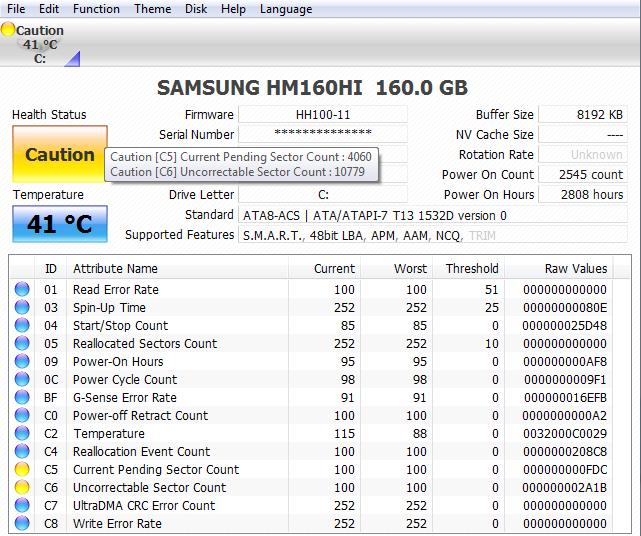Select the Write Error Rate attribute name
This screenshot has width=641, height=536.
(117, 523)
